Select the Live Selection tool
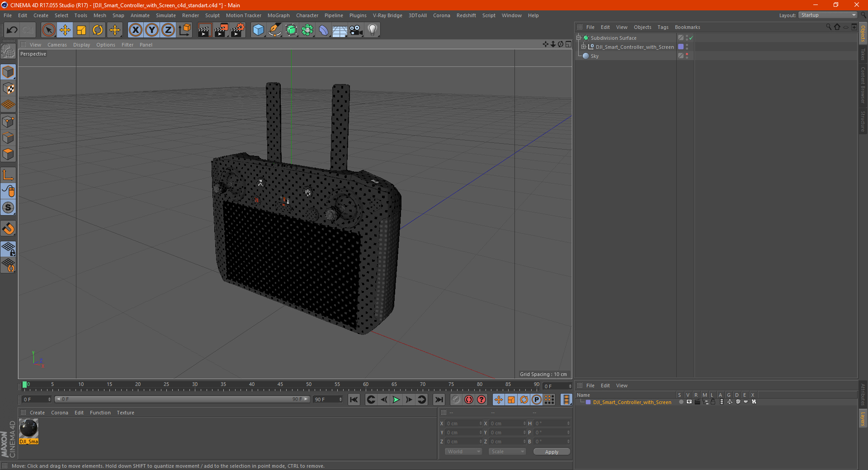This screenshot has height=470, width=868. (48, 30)
